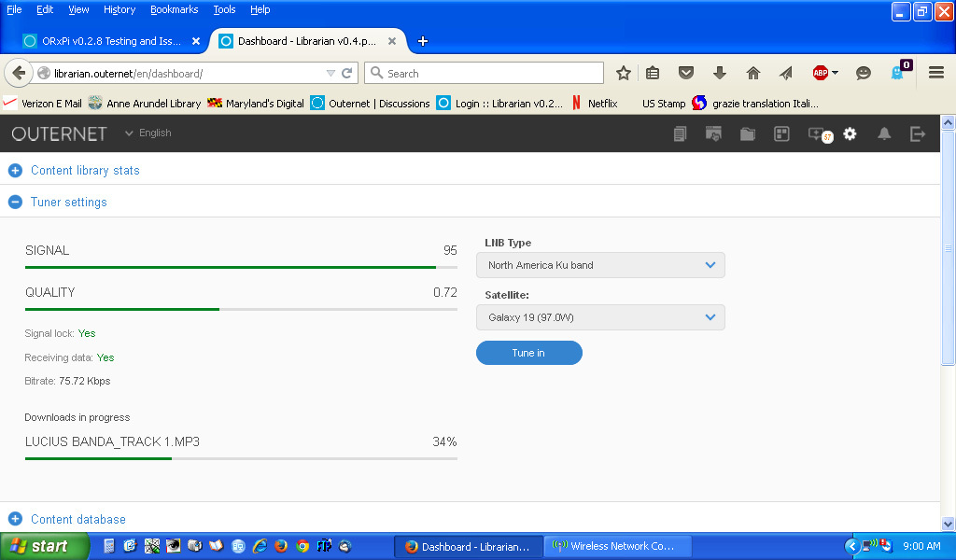Close the Dashboard - Librarian tab
The width and height of the screenshot is (956, 560).
point(392,41)
